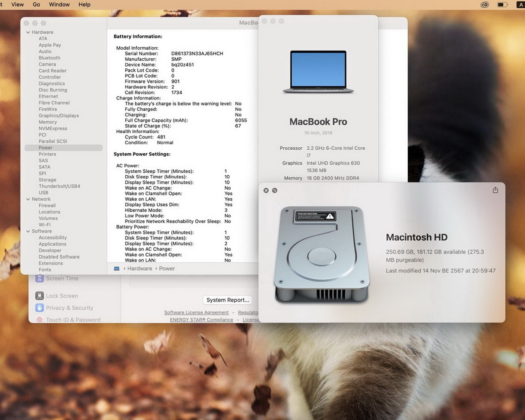The width and height of the screenshot is (525, 420).
Task: Select Apple Pay in the Hardware list
Action: pos(50,45)
